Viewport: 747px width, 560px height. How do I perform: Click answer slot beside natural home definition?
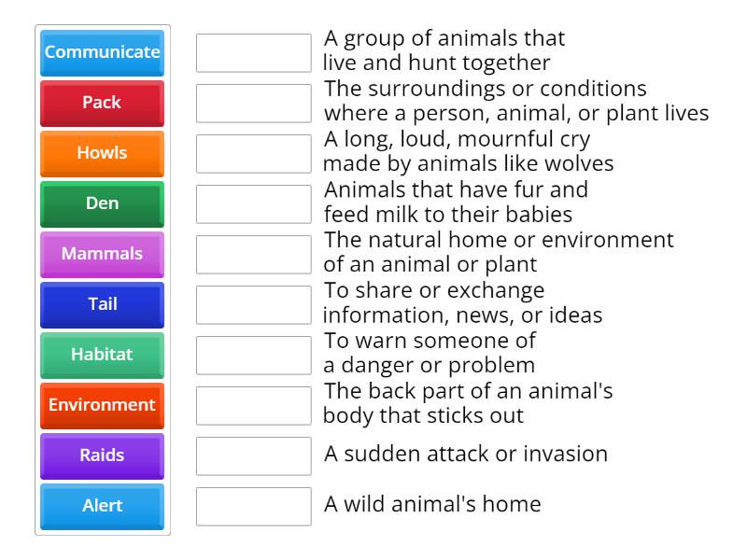coord(254,255)
